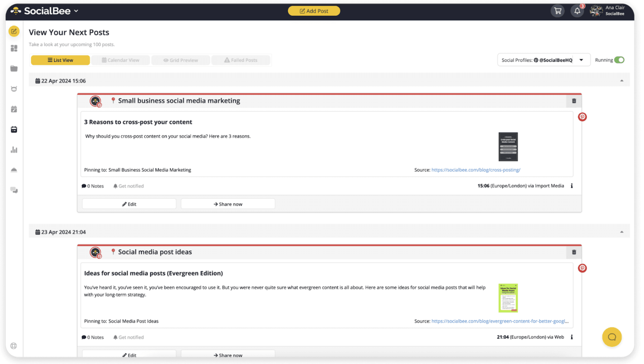Open the concierge bell services icon
The height and width of the screenshot is (364, 644).
pos(14,170)
